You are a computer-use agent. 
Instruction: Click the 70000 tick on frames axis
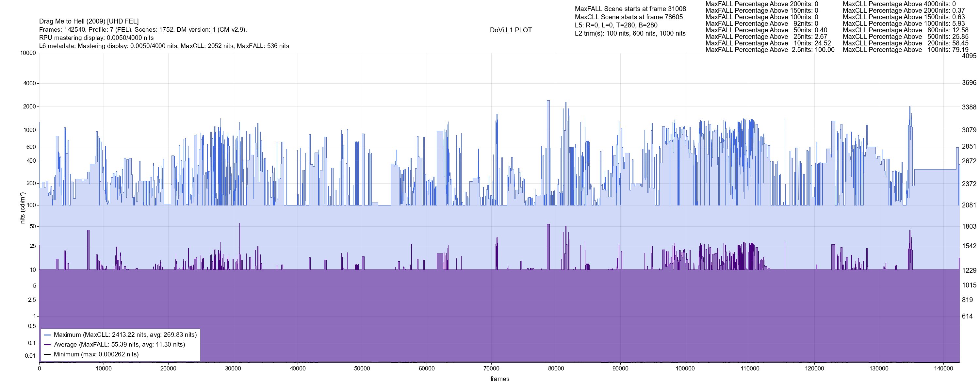point(491,368)
